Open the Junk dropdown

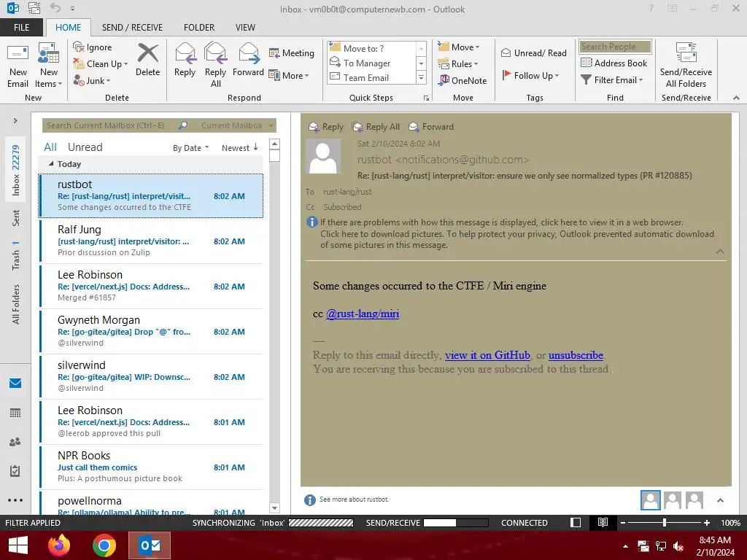[92, 80]
